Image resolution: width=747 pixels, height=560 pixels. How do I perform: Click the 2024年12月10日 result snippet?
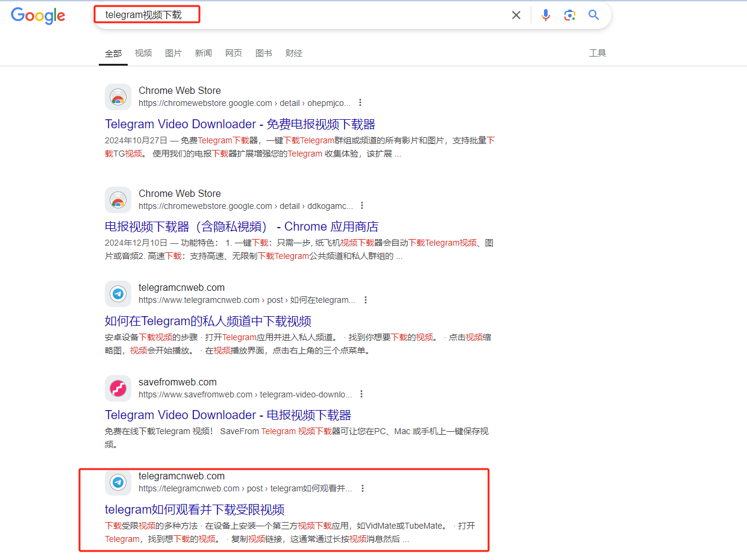(299, 250)
